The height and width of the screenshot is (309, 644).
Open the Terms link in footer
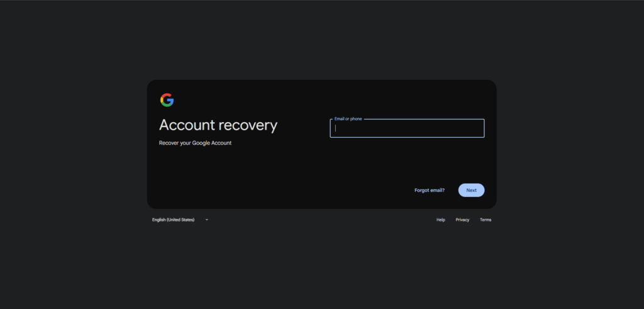486,220
